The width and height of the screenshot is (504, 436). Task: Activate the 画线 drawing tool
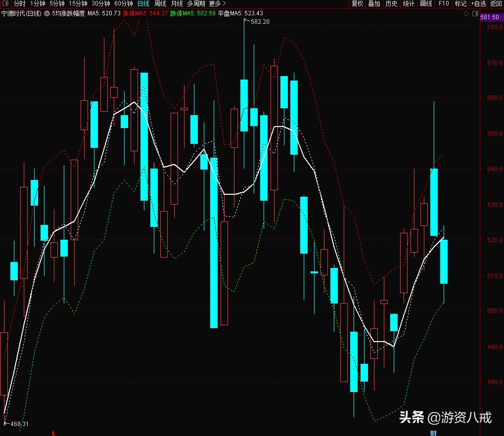tap(426, 3)
